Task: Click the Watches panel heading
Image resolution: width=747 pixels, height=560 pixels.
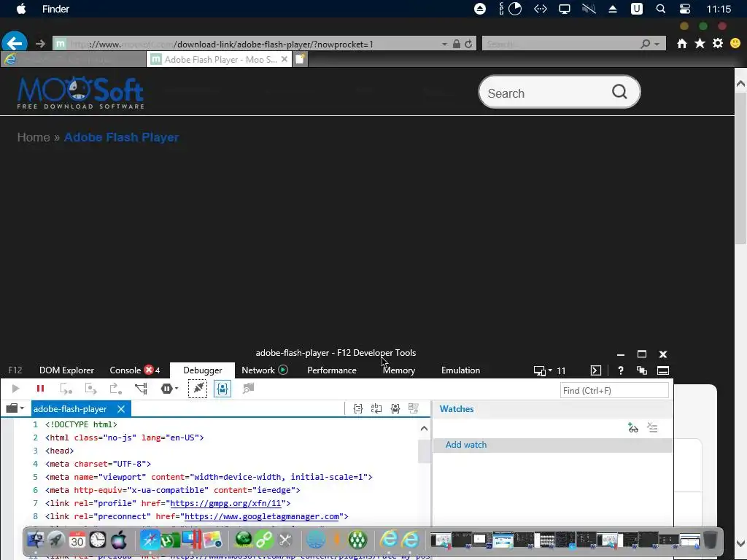Action: pos(457,409)
